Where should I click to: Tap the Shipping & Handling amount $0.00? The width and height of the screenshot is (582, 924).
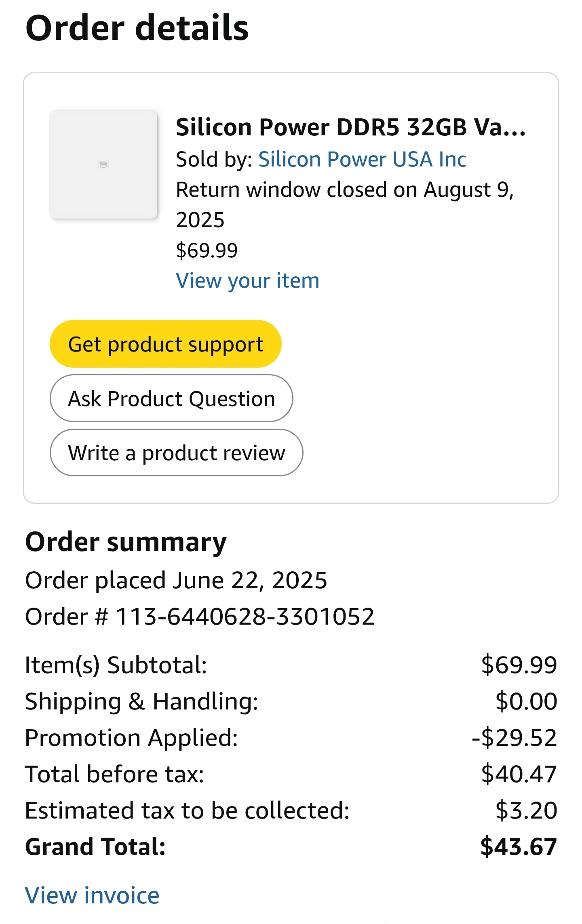point(526,701)
